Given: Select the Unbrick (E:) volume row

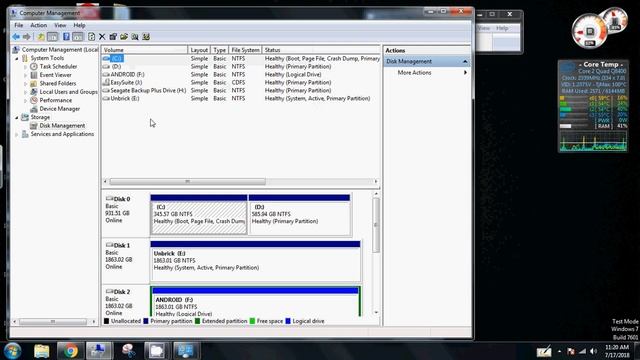Looking at the screenshot, I should tap(241, 98).
